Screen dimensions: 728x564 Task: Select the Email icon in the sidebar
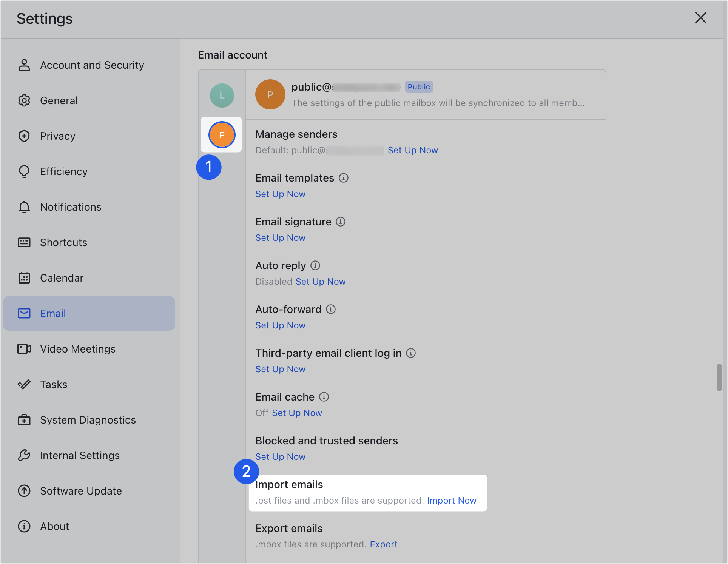tap(24, 313)
